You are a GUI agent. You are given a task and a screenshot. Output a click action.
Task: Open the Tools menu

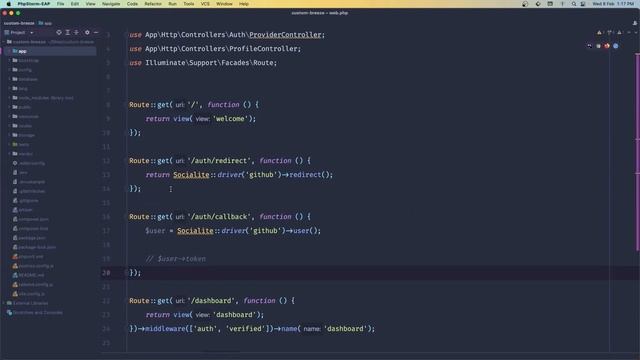point(189,4)
